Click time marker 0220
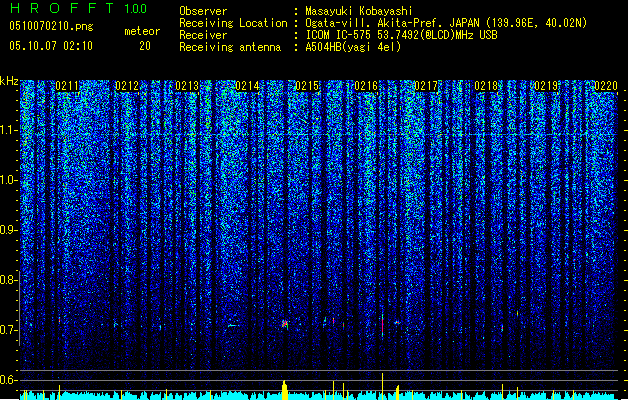This screenshot has height=400, width=629. click(606, 86)
